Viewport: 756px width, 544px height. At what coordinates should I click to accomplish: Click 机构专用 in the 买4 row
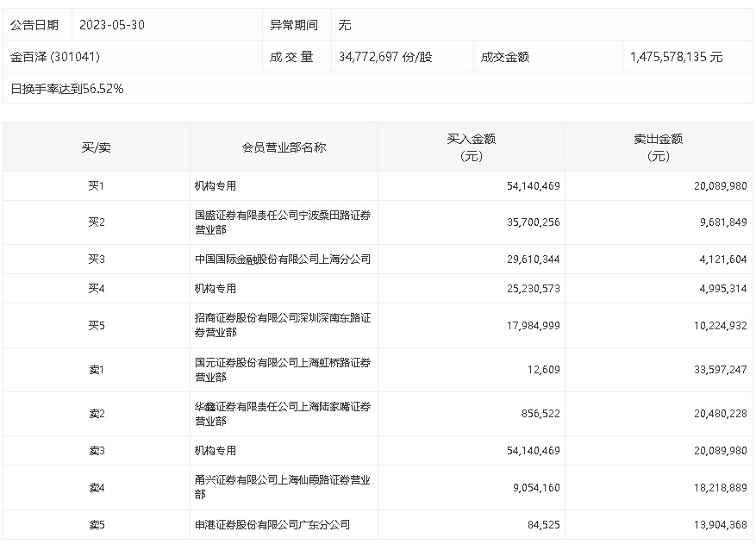tap(216, 288)
